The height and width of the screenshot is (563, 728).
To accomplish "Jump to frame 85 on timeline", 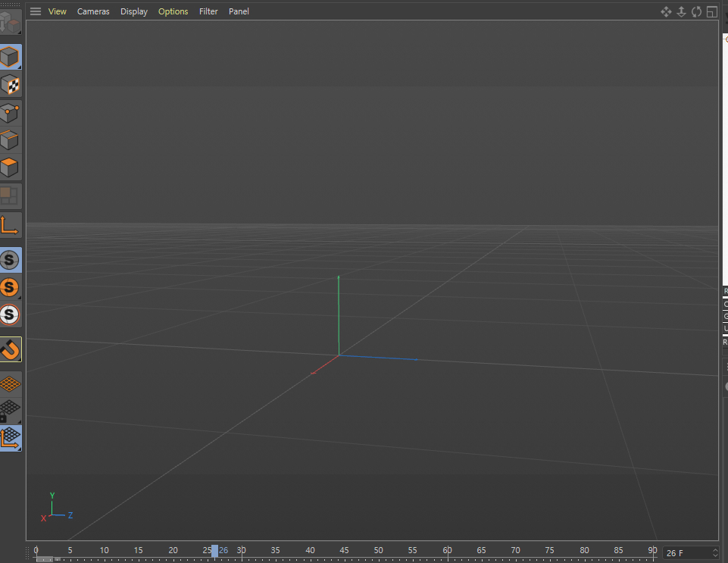I will click(x=618, y=550).
